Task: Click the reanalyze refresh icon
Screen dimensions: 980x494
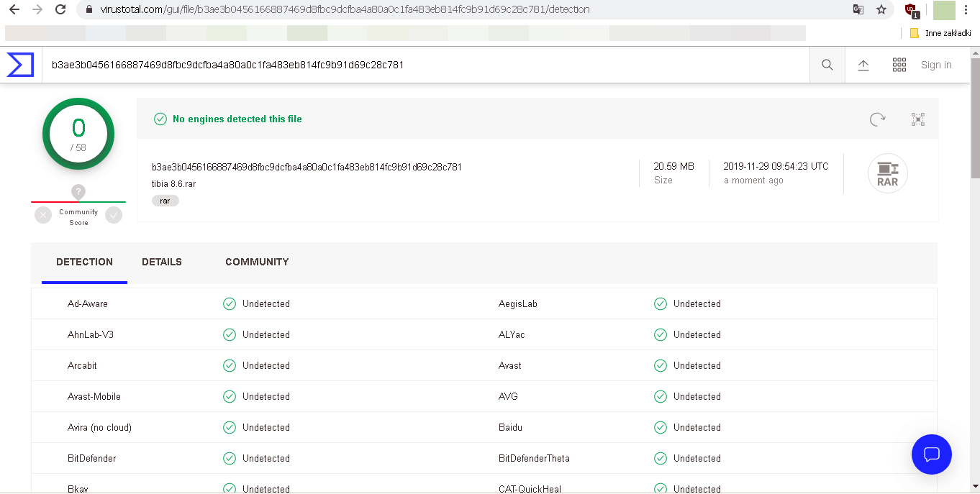Action: [877, 119]
